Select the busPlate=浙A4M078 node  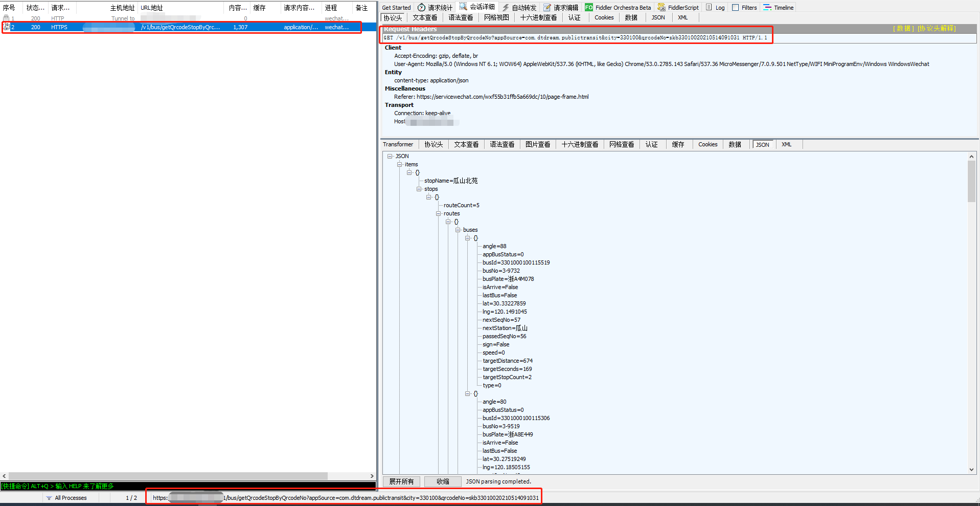tap(508, 279)
